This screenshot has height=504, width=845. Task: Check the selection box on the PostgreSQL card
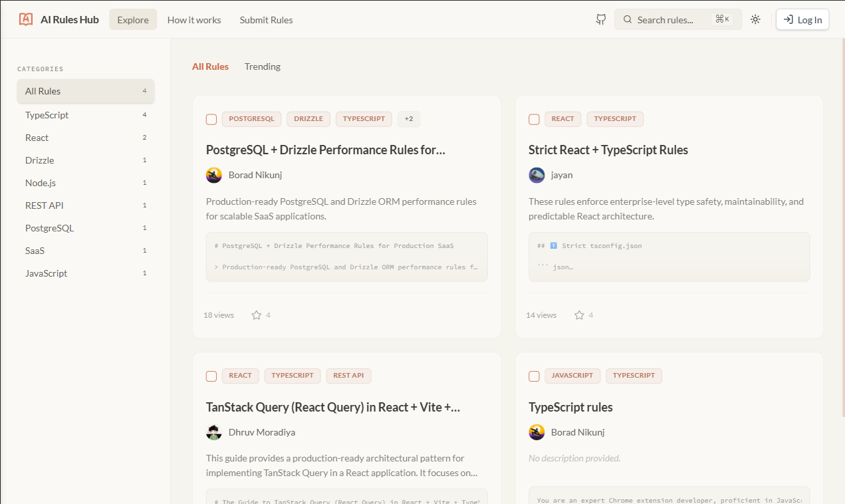(x=211, y=119)
